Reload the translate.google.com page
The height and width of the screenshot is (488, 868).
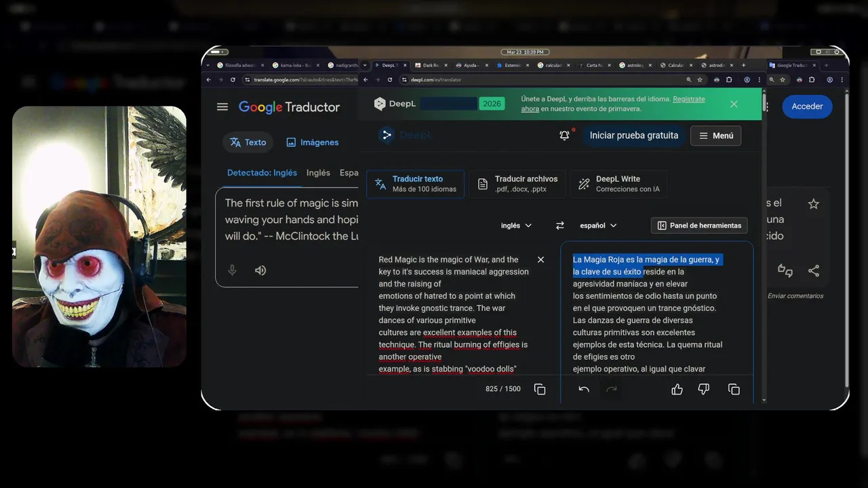[233, 79]
